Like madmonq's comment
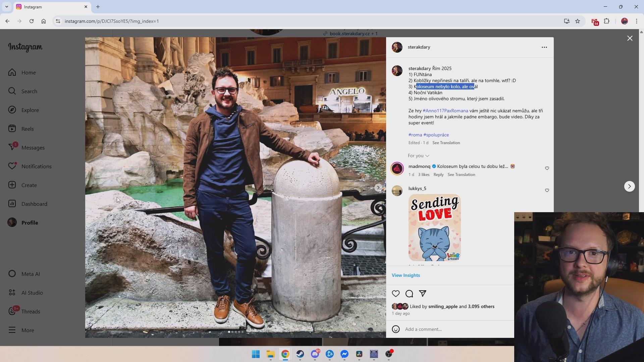The height and width of the screenshot is (362, 644). pyautogui.click(x=547, y=168)
